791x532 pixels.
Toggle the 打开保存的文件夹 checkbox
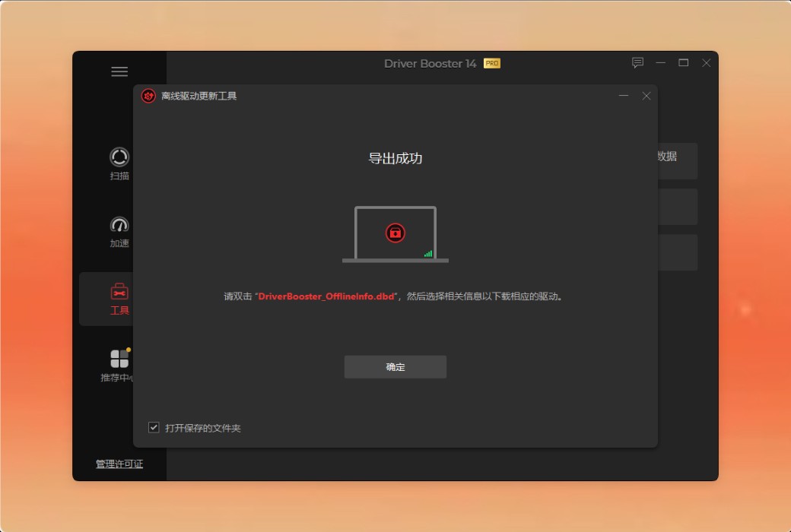154,428
